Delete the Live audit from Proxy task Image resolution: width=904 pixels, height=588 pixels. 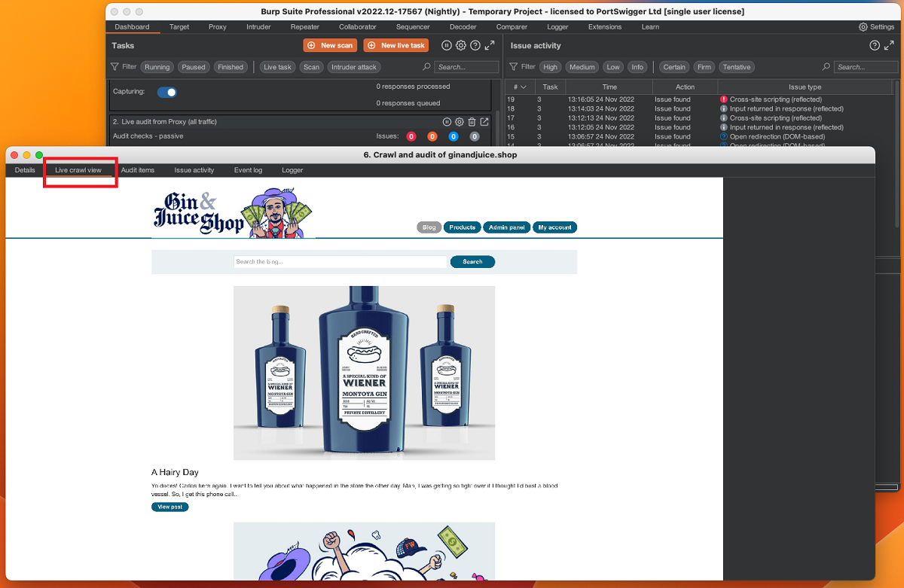click(472, 121)
